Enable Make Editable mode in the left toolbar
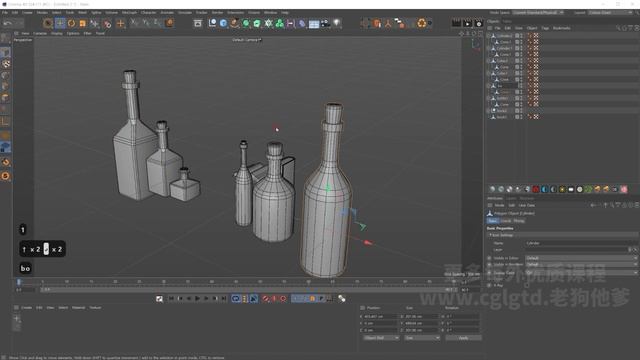This screenshot has width=640, height=360. [x=5, y=38]
